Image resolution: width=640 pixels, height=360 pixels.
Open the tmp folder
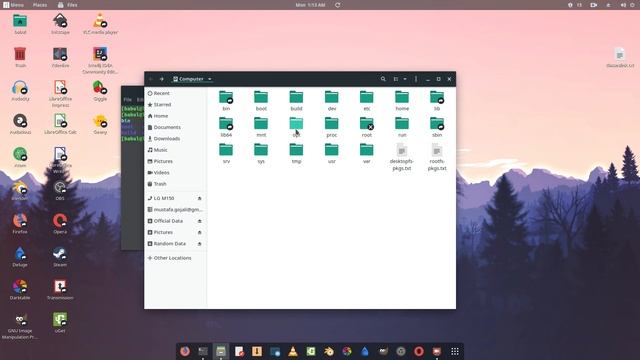(x=296, y=153)
